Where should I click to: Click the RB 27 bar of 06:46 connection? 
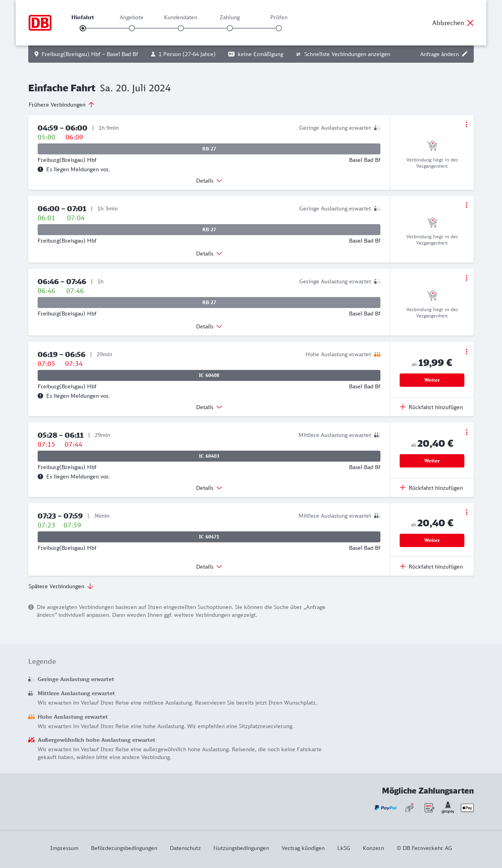(209, 303)
